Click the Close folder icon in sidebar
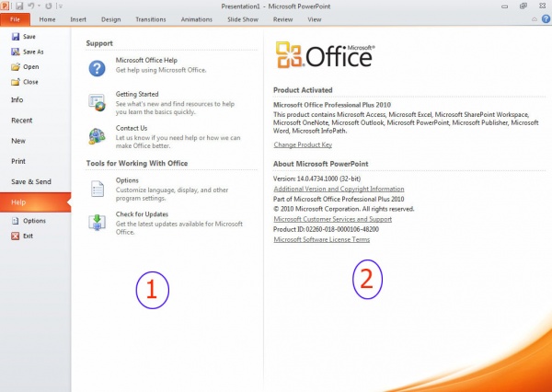This screenshot has width=552, height=392. click(16, 82)
